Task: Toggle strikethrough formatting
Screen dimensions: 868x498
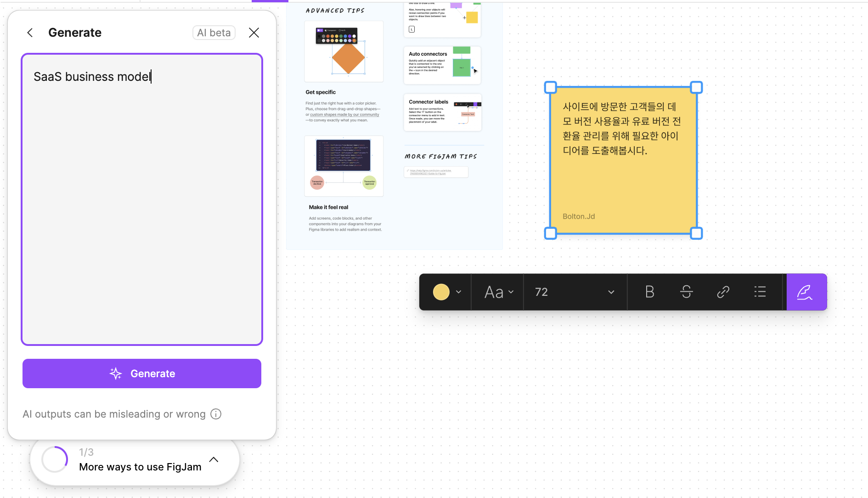Action: coord(686,292)
